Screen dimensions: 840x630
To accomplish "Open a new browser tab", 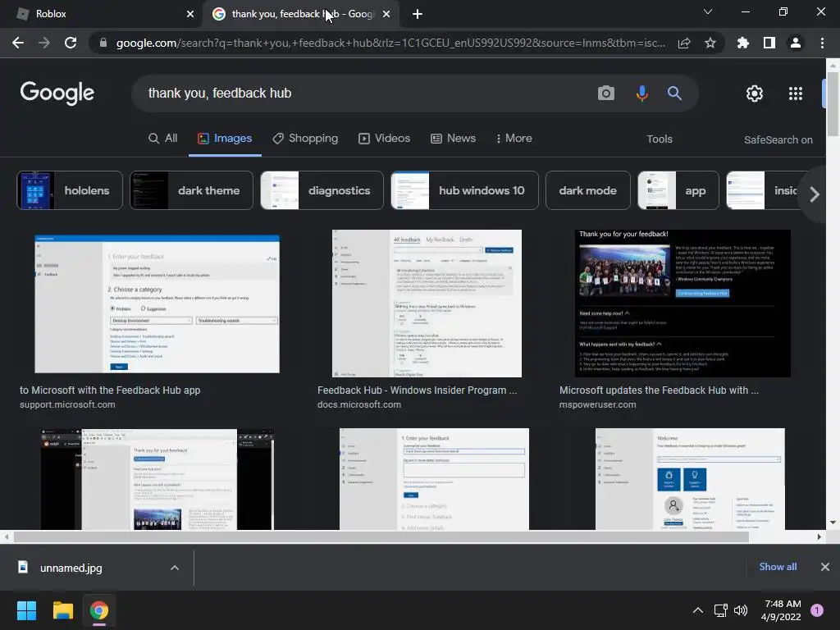I will [418, 14].
